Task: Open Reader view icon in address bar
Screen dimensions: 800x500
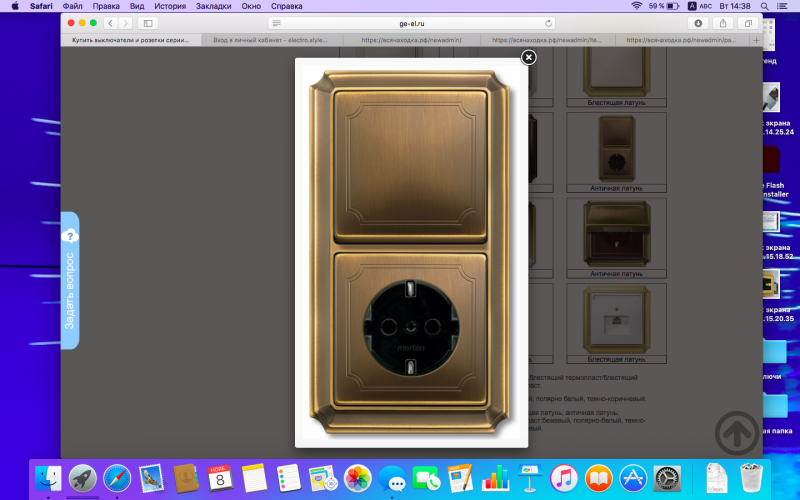Action: (x=277, y=23)
